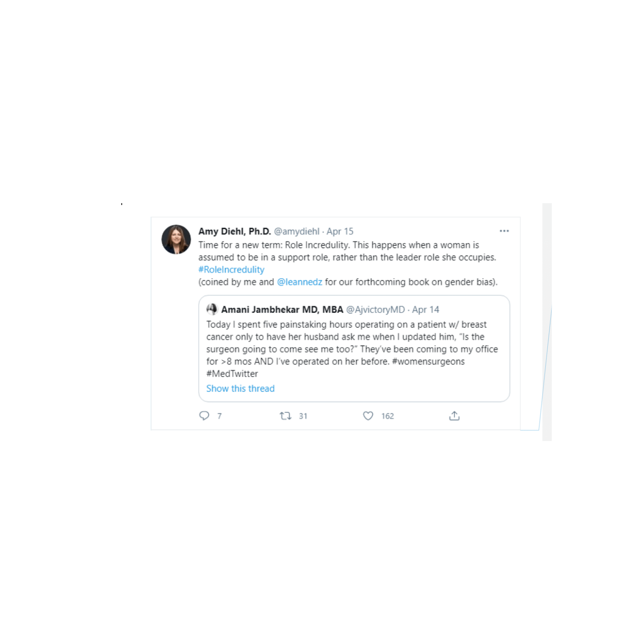644x644 pixels.
Task: Open the @amydiehl handle
Action: click(x=297, y=231)
